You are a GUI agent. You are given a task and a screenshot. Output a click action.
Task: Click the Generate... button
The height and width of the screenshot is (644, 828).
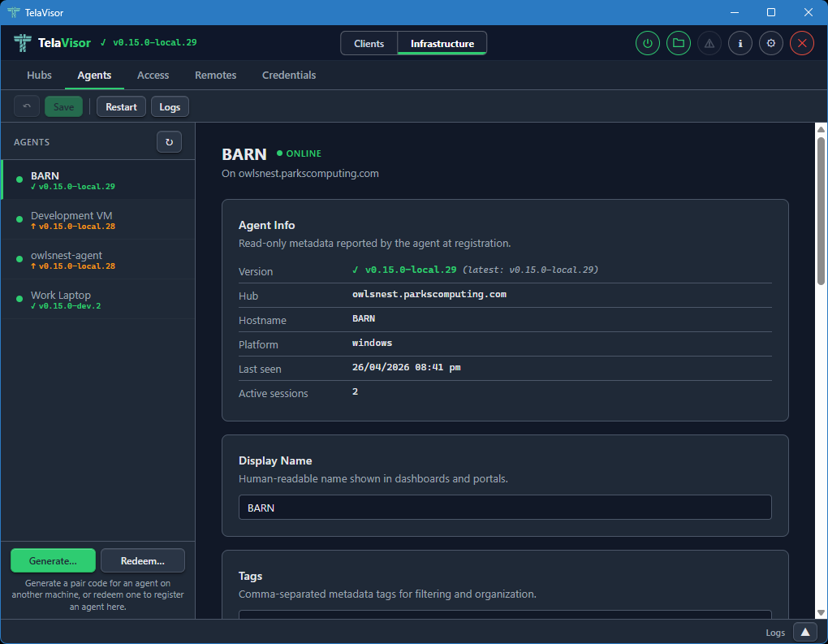coord(53,560)
